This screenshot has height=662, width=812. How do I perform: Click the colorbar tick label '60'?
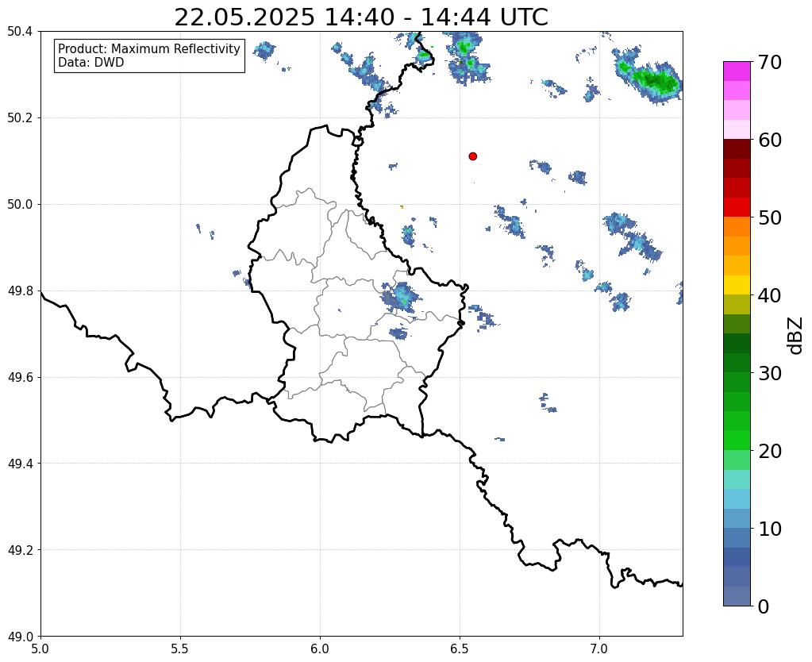pyautogui.click(x=770, y=140)
